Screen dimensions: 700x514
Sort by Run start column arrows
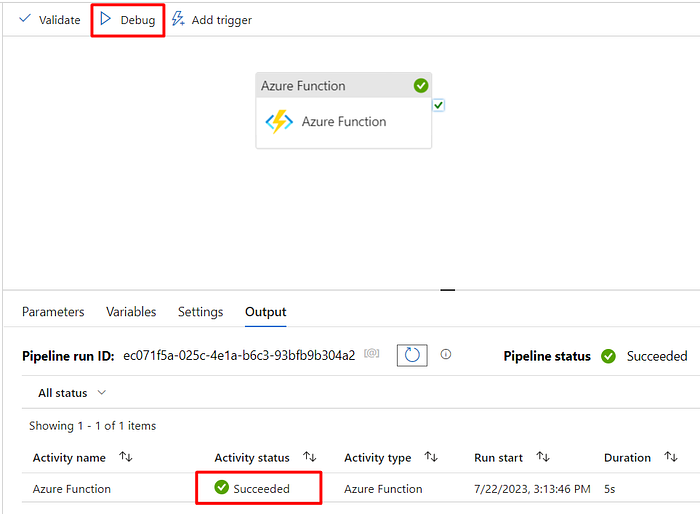click(x=543, y=457)
